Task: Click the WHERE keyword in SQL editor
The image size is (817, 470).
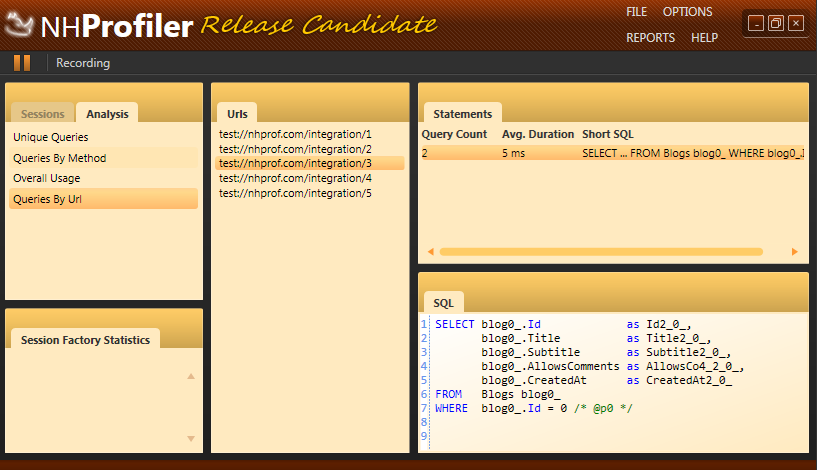Action: [x=451, y=409]
